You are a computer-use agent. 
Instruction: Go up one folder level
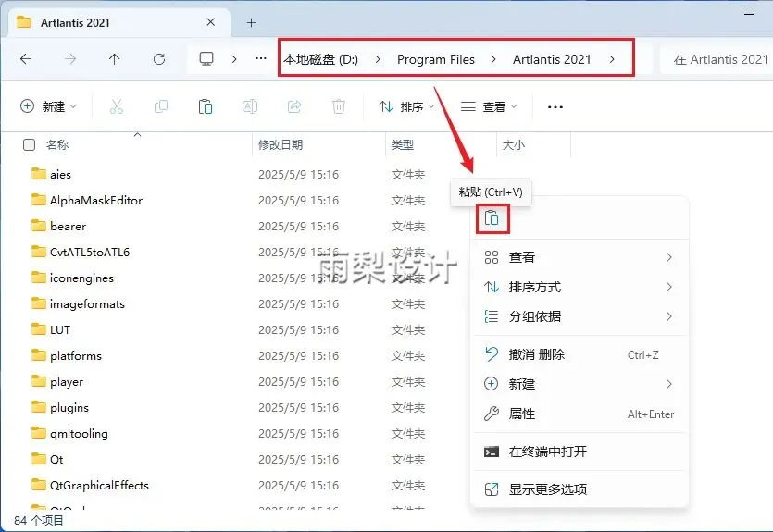pyautogui.click(x=115, y=59)
